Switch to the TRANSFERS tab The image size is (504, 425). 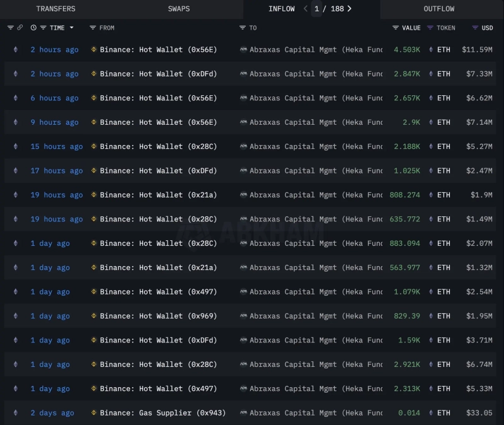click(55, 9)
